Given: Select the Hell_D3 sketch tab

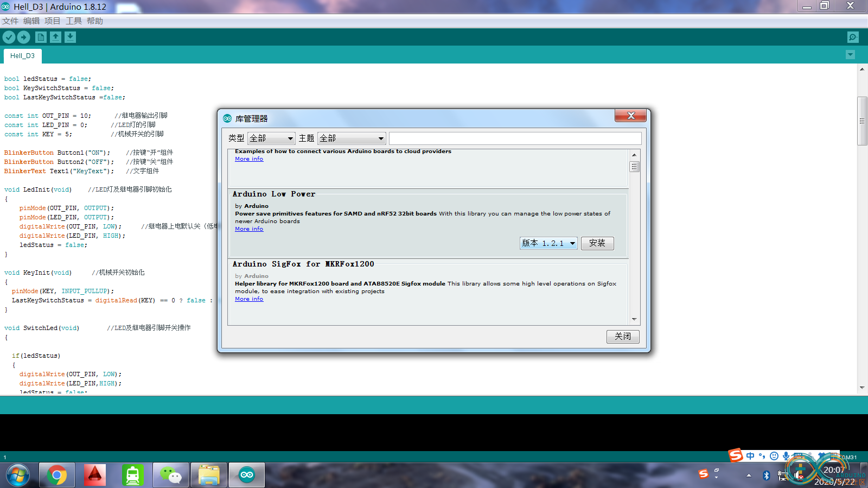Looking at the screenshot, I should (x=22, y=56).
